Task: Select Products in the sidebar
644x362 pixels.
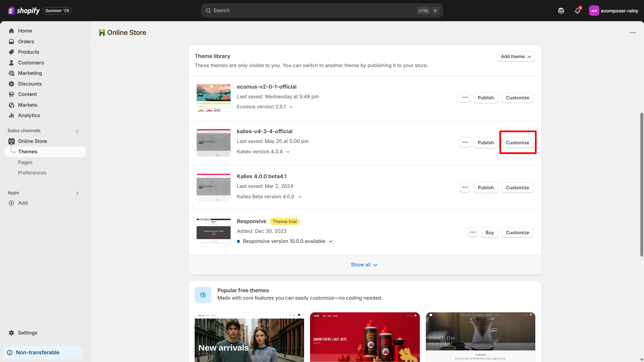Action: pyautogui.click(x=29, y=52)
